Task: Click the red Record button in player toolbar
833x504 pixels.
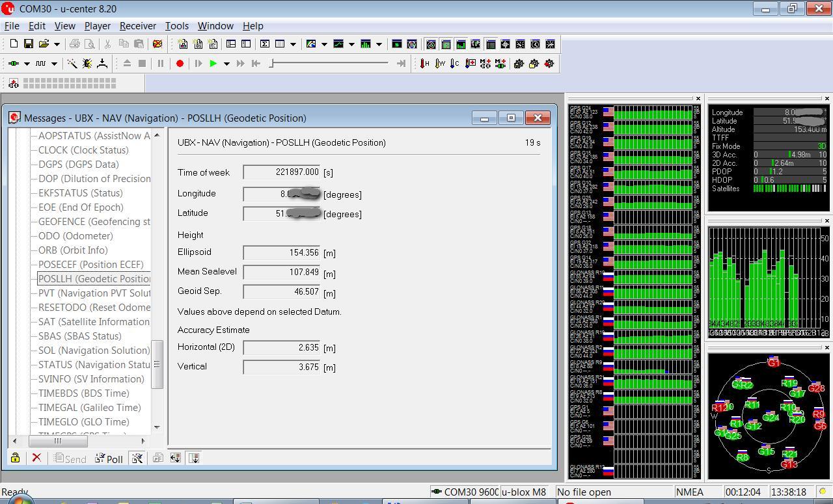Action: point(180,64)
